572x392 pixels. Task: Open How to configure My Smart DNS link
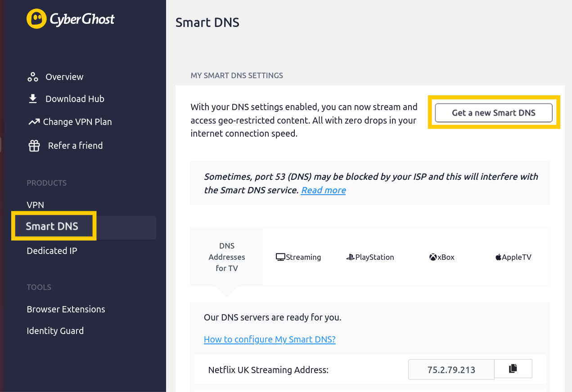tap(270, 339)
